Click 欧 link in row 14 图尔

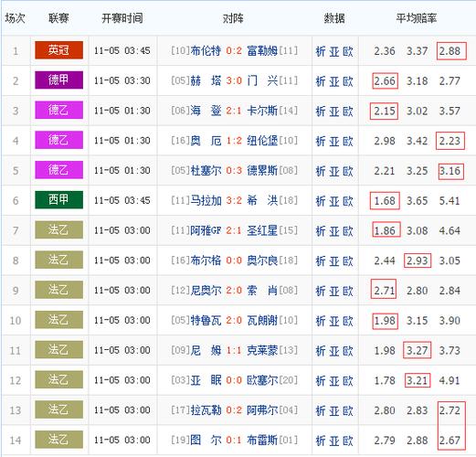click(348, 441)
